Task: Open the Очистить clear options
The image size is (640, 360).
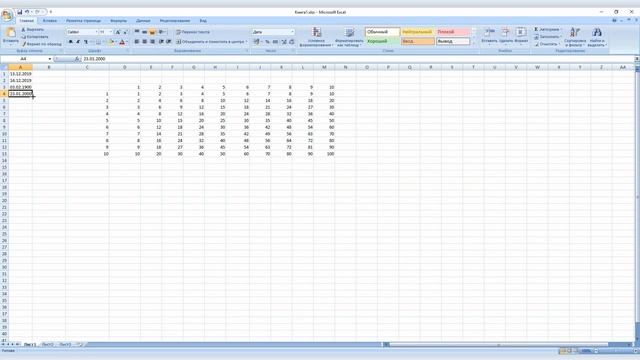Action: tap(547, 44)
